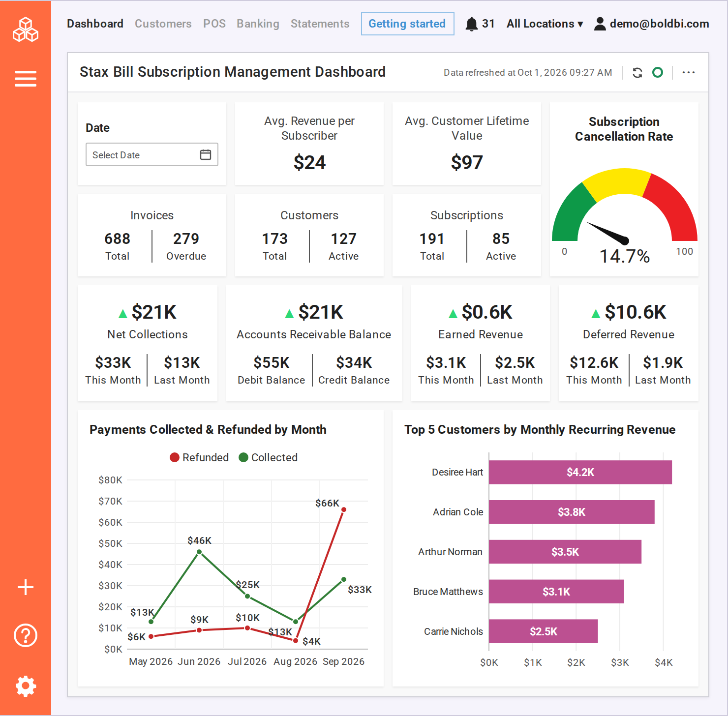Click the 688 Total invoices value
728x716 pixels.
tap(118, 239)
